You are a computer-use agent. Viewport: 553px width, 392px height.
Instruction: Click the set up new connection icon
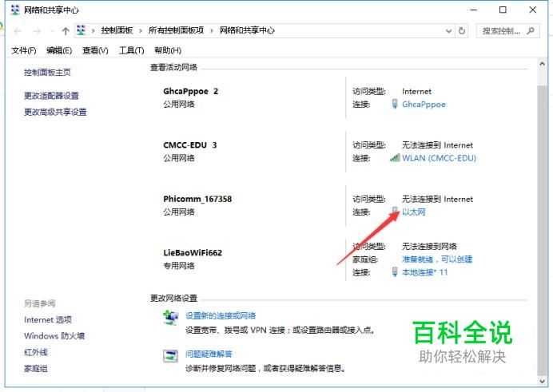[x=170, y=318]
